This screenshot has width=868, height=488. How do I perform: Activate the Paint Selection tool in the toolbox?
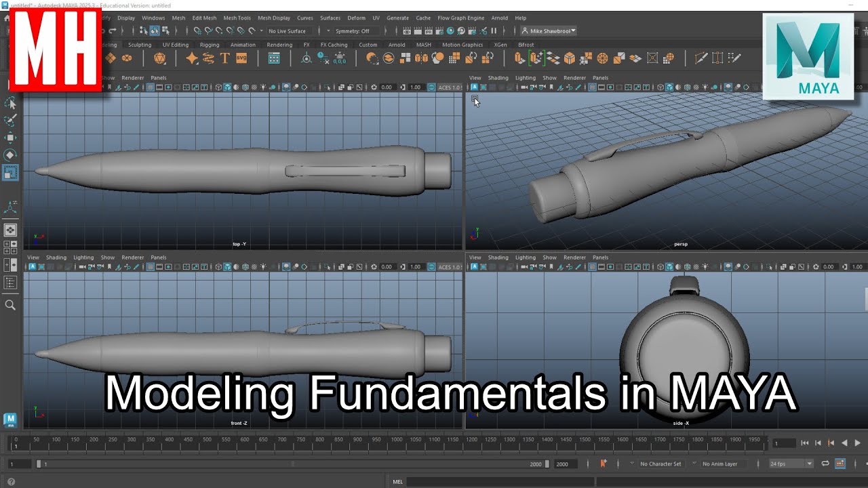coord(11,121)
